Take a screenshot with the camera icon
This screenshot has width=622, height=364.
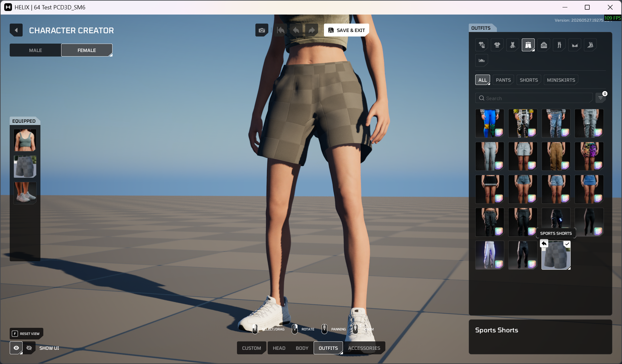[262, 30]
